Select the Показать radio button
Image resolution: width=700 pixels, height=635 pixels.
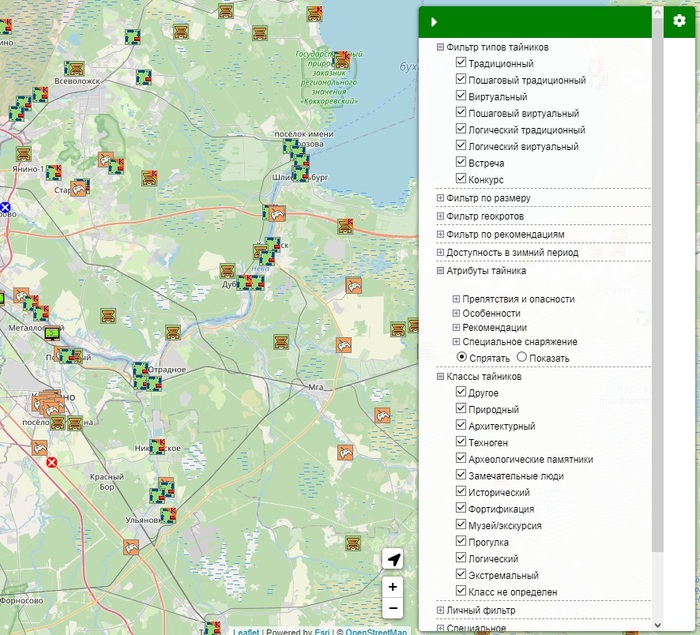point(522,357)
